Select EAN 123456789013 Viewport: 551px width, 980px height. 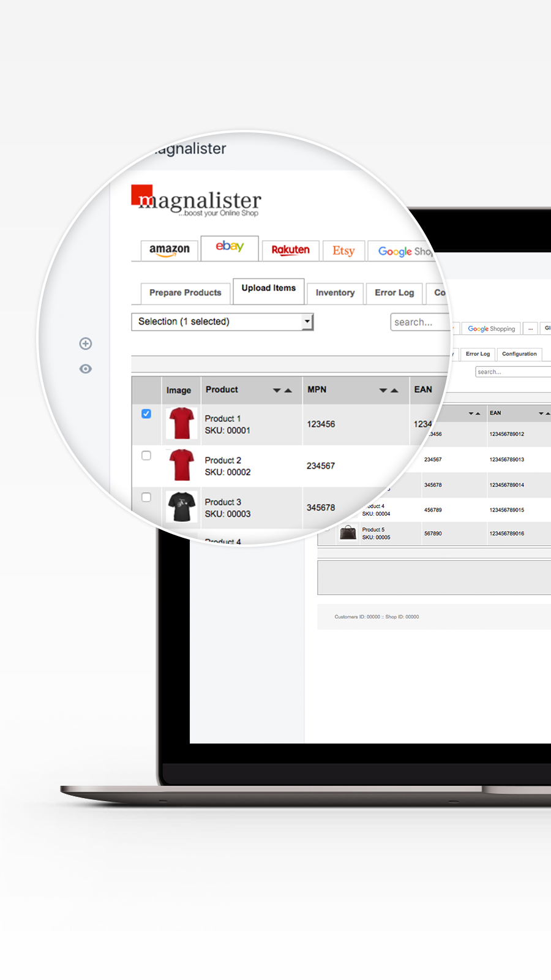pos(507,459)
